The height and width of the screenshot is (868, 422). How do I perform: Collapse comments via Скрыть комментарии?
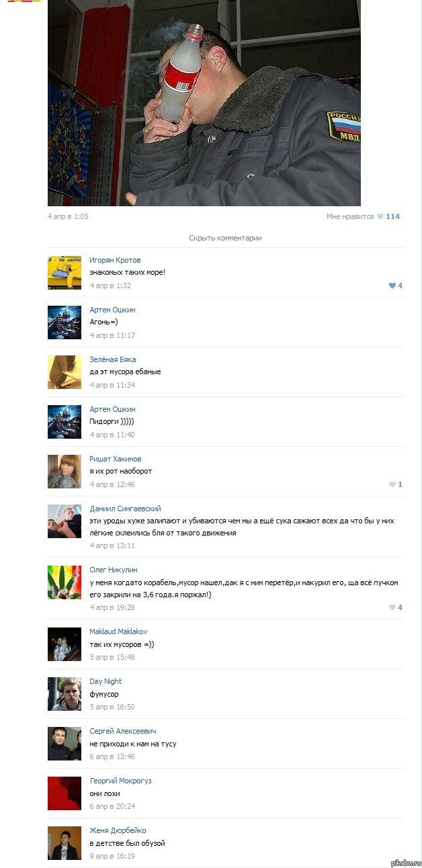coord(225,238)
